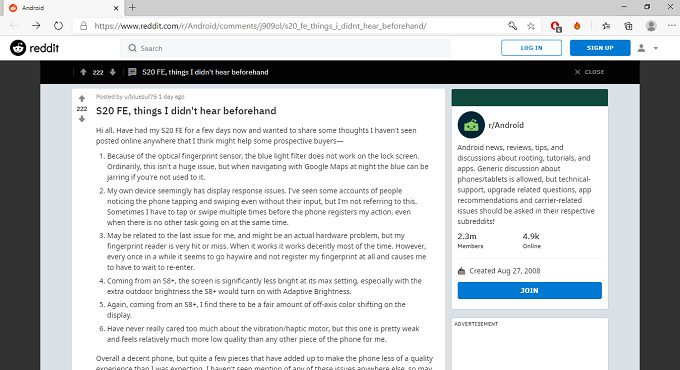Close the Android browser tab
Screen dimensions: 680x370
coord(116,8)
